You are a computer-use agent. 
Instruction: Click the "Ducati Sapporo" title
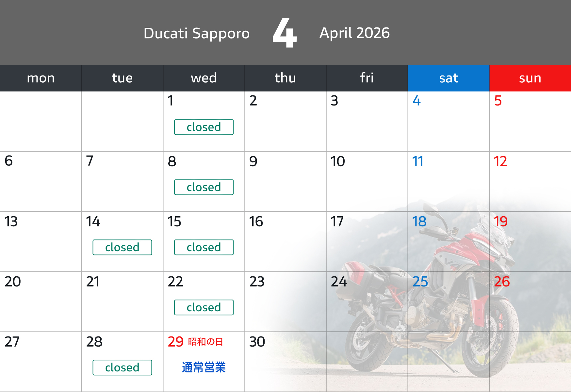click(x=197, y=33)
